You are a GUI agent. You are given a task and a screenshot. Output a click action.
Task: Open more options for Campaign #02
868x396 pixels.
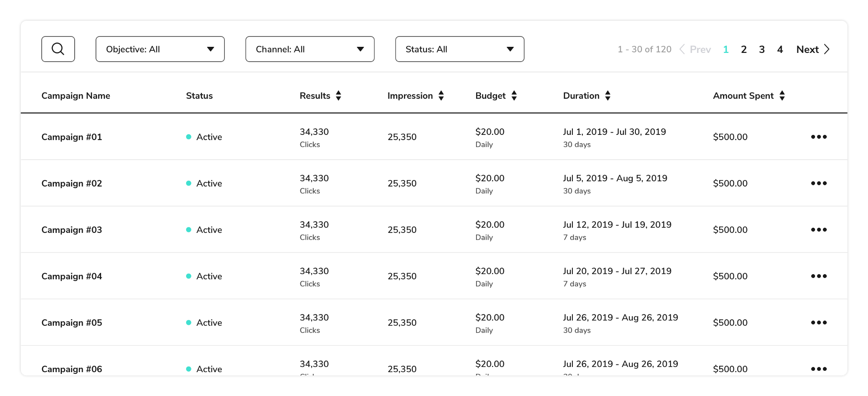(819, 183)
